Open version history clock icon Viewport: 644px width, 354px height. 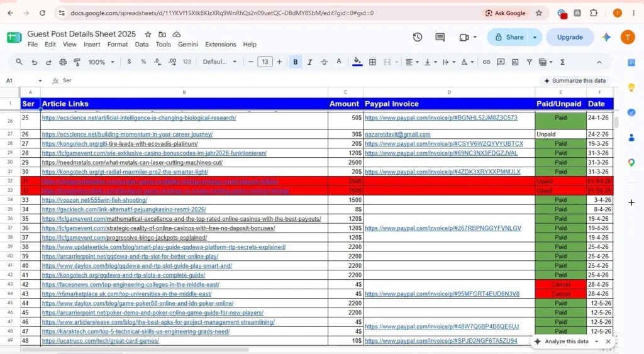click(x=418, y=37)
